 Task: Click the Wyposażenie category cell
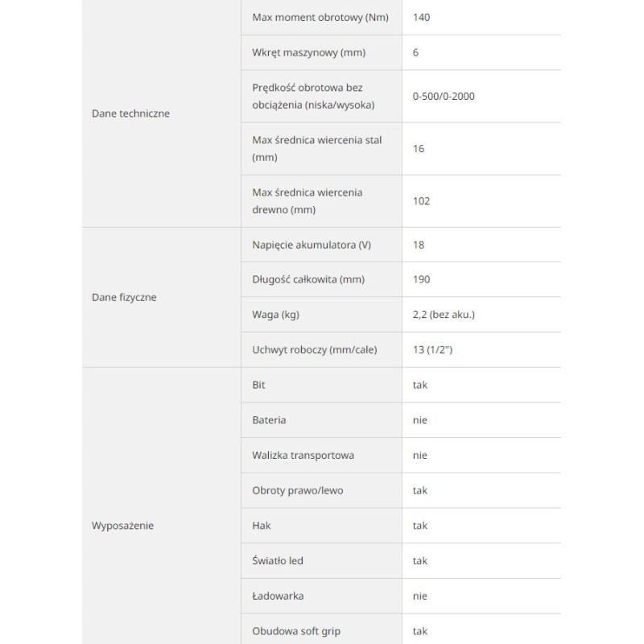122,526
